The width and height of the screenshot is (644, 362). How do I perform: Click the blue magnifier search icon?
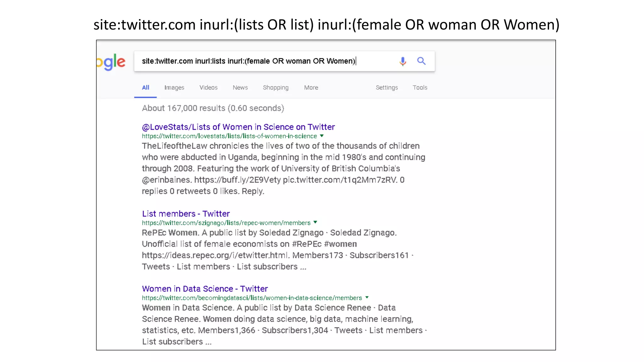pos(421,61)
